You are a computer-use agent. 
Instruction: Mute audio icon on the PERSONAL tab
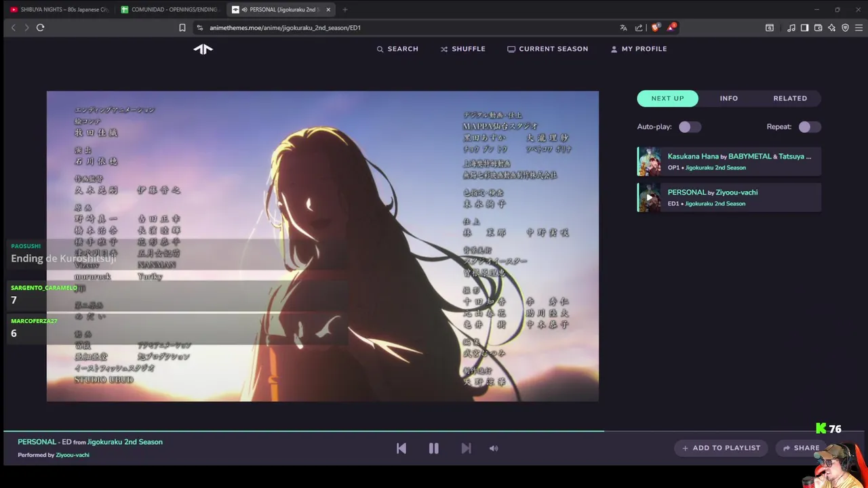click(243, 9)
